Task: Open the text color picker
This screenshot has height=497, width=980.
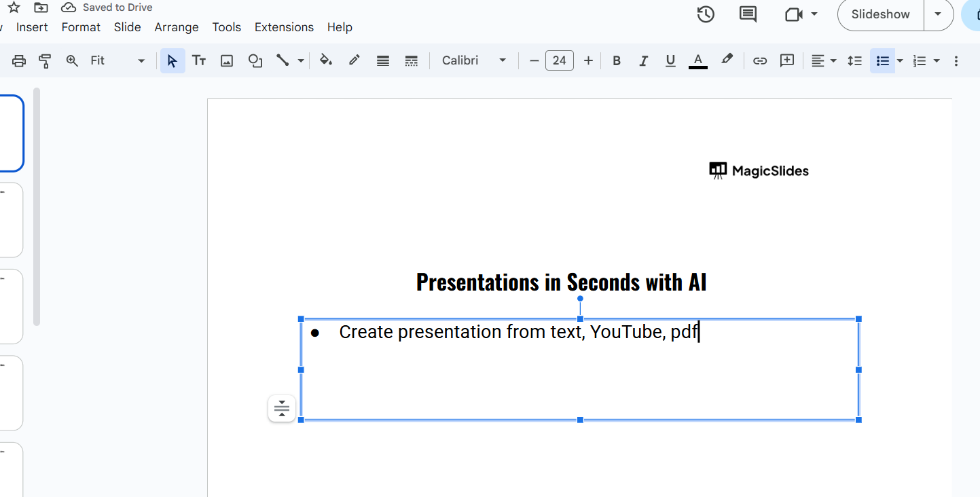Action: pyautogui.click(x=698, y=60)
